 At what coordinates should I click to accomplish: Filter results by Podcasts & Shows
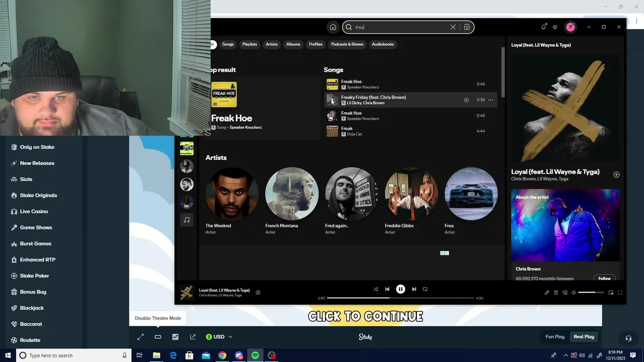(x=347, y=44)
